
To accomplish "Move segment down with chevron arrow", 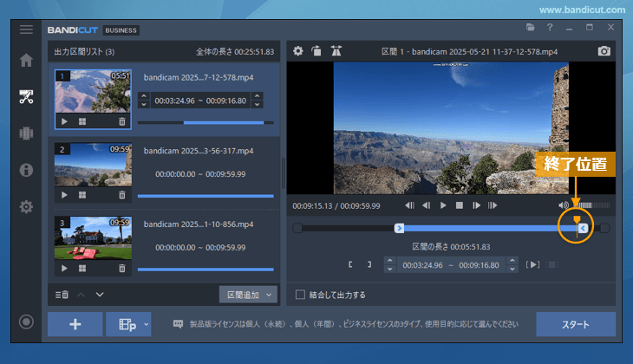I will tap(100, 295).
